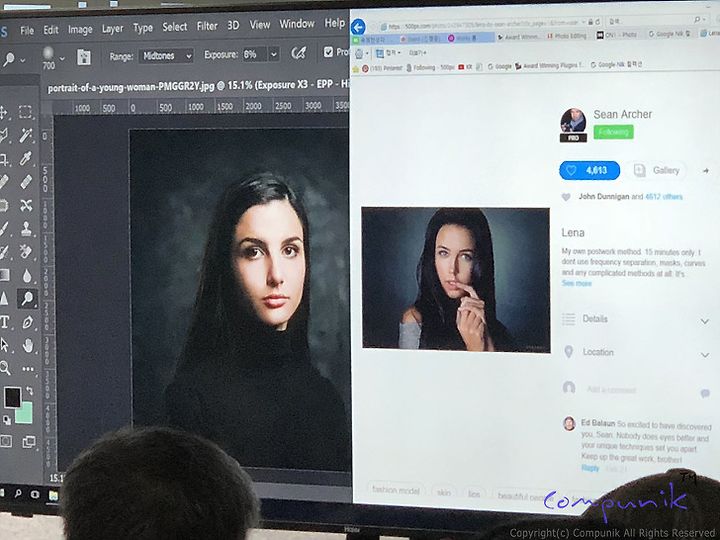720x540 pixels.
Task: Open the Window menu
Action: click(297, 23)
